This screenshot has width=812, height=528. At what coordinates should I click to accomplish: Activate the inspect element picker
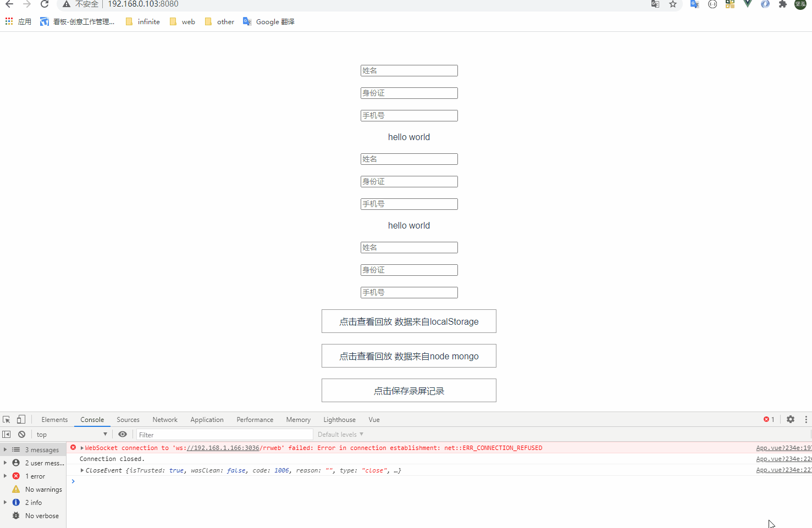7,419
